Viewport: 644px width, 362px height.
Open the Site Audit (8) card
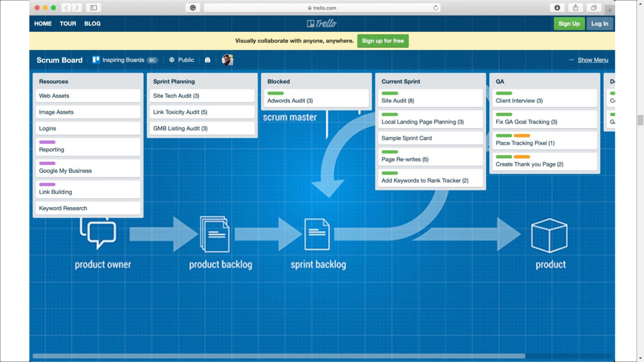[431, 98]
